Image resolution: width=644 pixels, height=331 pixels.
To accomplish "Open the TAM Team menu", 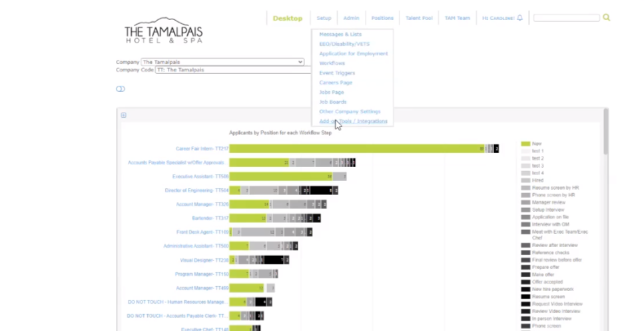I will [457, 18].
